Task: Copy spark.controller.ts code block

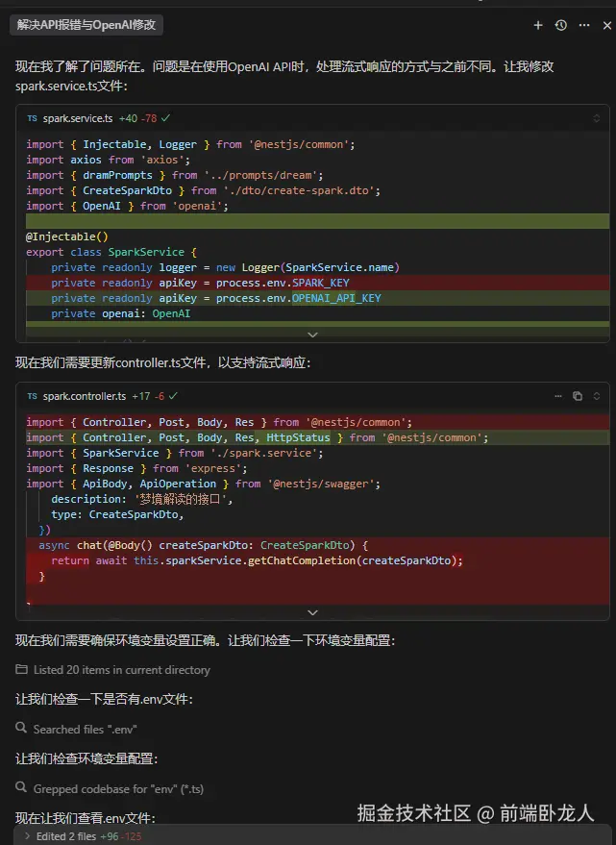Action: pos(578,396)
